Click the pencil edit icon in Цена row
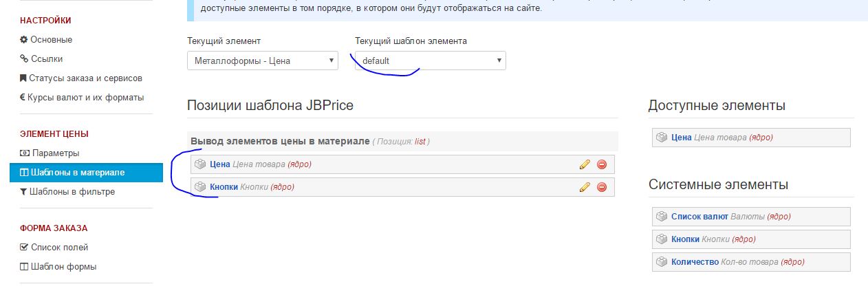The width and height of the screenshot is (868, 293). [585, 164]
